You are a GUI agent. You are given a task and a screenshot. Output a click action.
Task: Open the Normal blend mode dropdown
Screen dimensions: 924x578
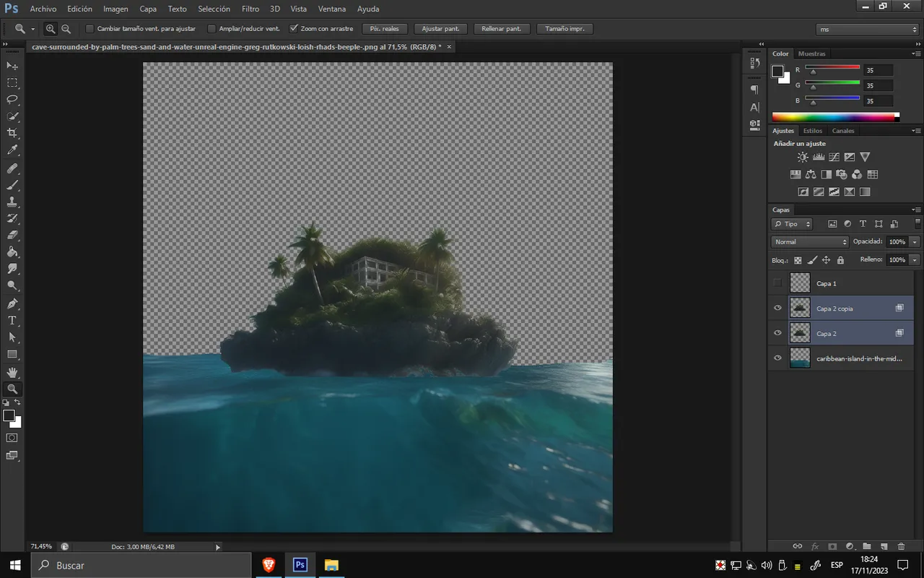[x=810, y=242]
